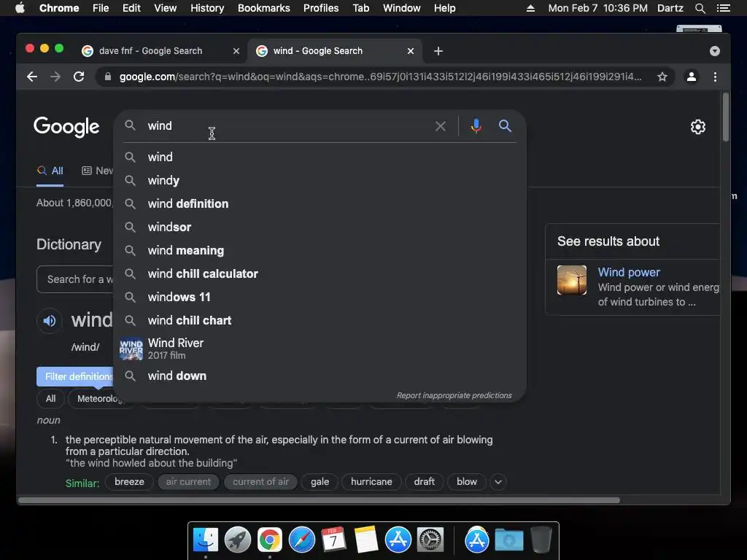Reload the current page
The image size is (747, 560).
click(x=79, y=77)
